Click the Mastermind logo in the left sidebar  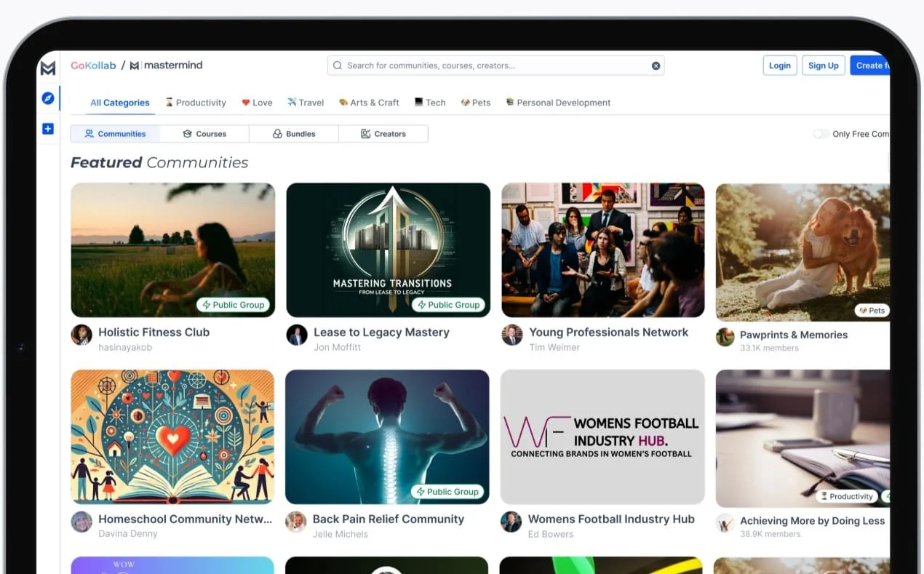48,68
